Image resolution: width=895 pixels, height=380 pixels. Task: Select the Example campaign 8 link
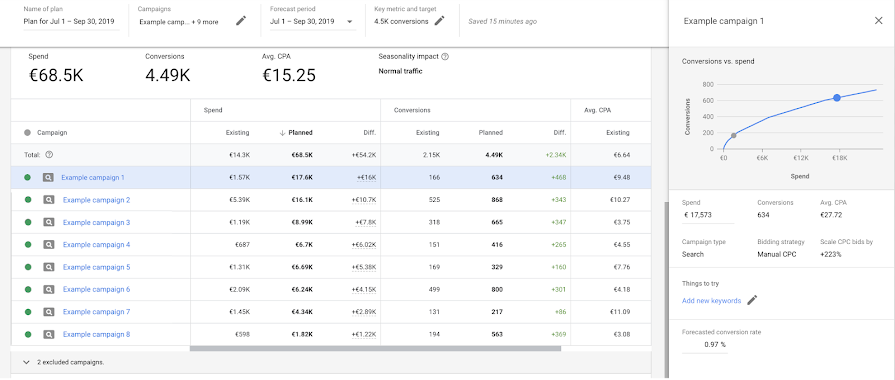[96, 334]
